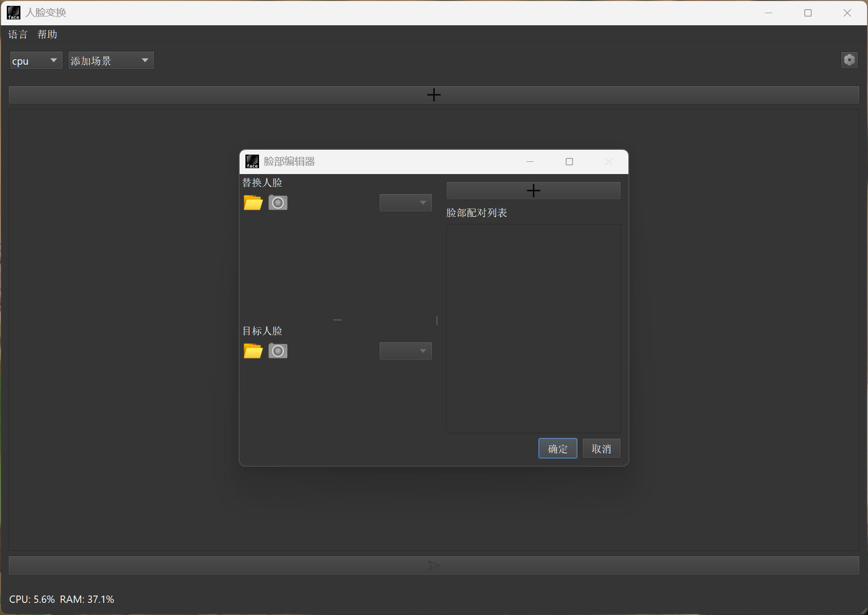Click camera icon under 替换人脸
Image resolution: width=868 pixels, height=615 pixels.
click(278, 203)
